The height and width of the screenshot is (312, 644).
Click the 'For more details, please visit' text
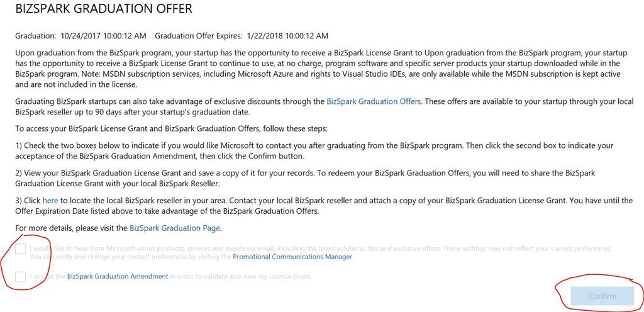point(72,228)
